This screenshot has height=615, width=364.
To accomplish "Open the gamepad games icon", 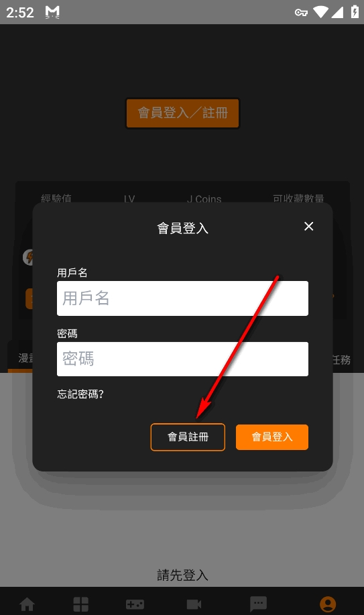I will coord(135,604).
